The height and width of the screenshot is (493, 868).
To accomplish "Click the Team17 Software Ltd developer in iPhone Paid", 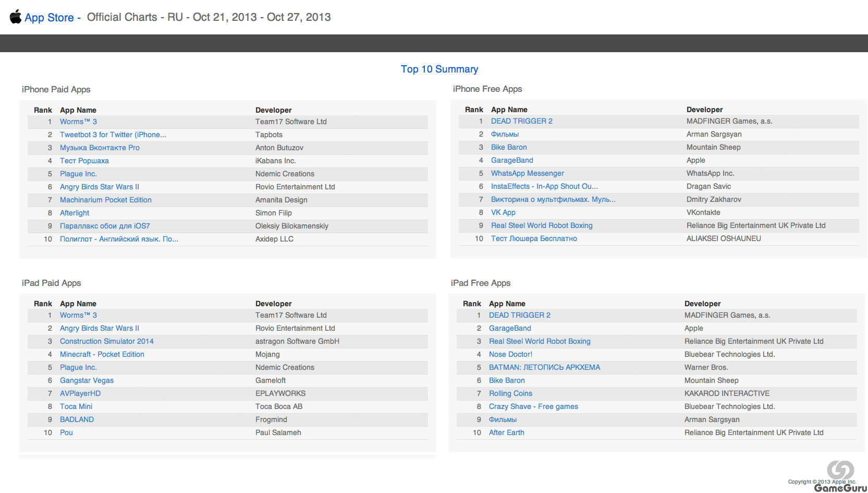I will tap(291, 122).
